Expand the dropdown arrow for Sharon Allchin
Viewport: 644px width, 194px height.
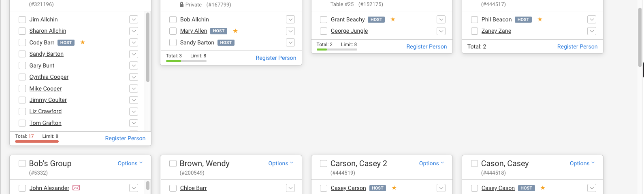[134, 31]
